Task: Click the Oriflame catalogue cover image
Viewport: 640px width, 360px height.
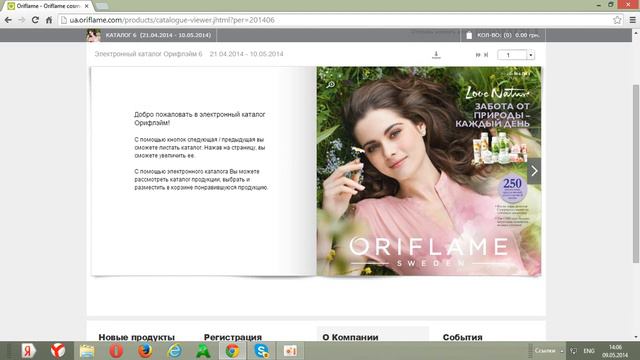Action: [x=429, y=171]
